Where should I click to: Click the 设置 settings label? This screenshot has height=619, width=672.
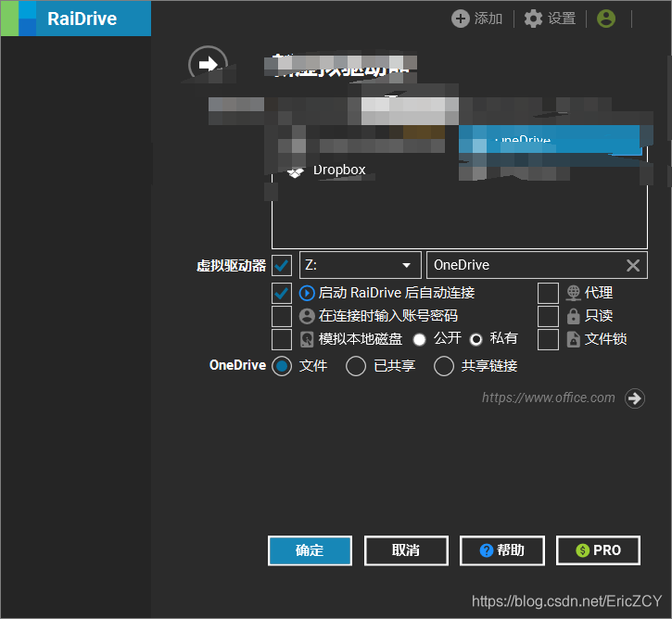point(562,19)
